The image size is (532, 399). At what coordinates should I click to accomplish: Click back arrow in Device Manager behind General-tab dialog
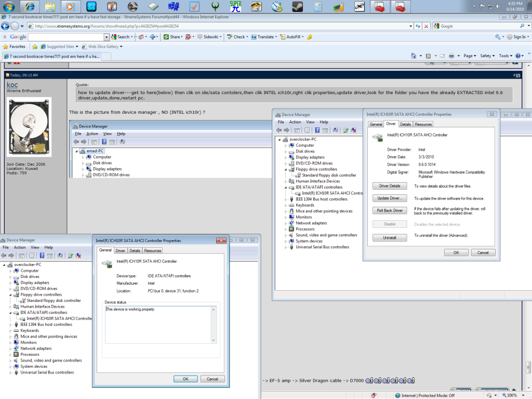pos(4,256)
